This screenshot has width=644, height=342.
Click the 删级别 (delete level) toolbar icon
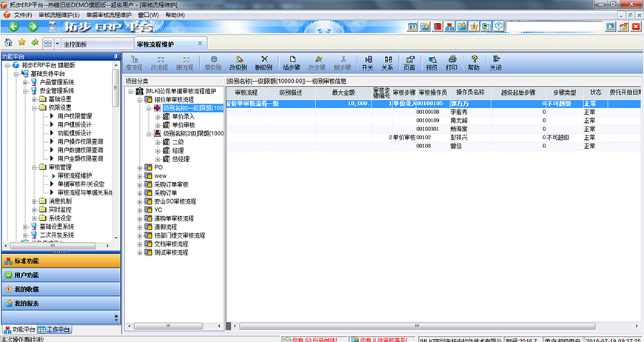click(x=264, y=62)
